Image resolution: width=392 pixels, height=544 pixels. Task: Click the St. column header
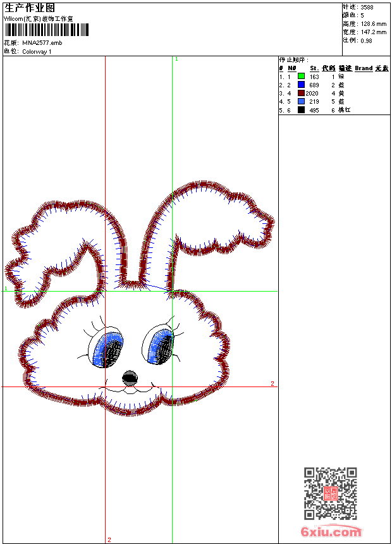[x=314, y=68]
